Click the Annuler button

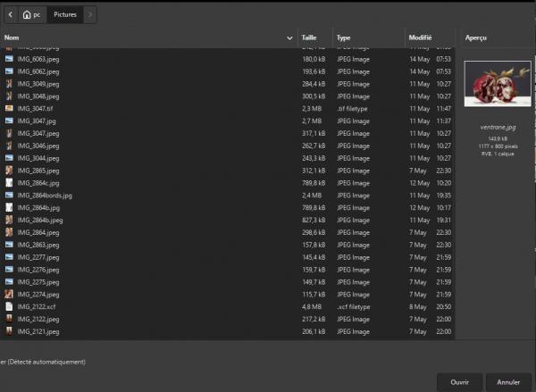click(x=508, y=382)
